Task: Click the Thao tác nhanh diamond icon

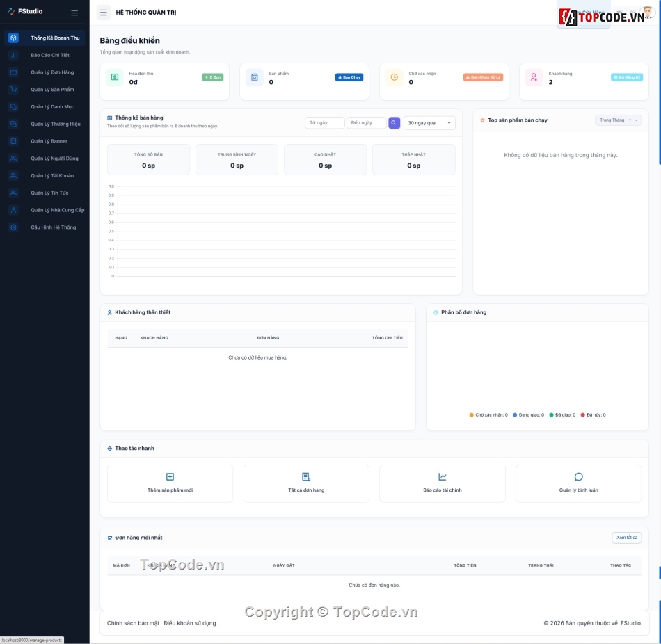Action: [110, 449]
